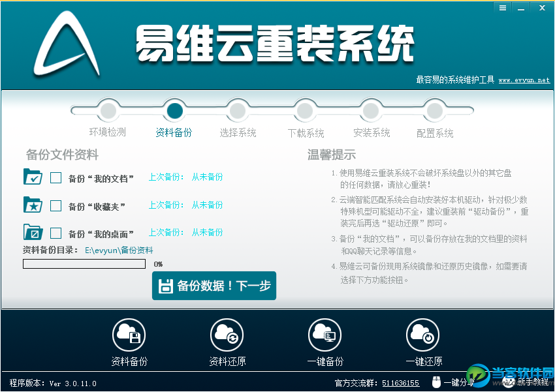Click the 官方交流群 label

pos(357,383)
